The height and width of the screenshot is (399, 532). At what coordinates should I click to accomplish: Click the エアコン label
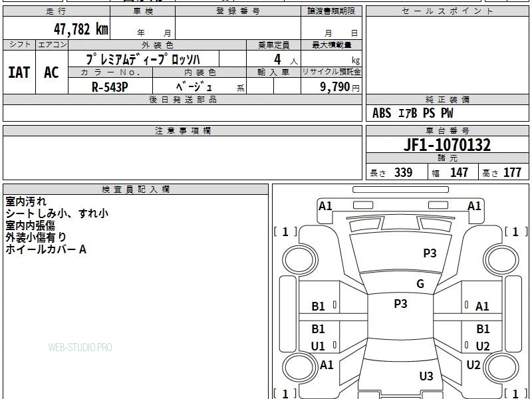pyautogui.click(x=52, y=45)
